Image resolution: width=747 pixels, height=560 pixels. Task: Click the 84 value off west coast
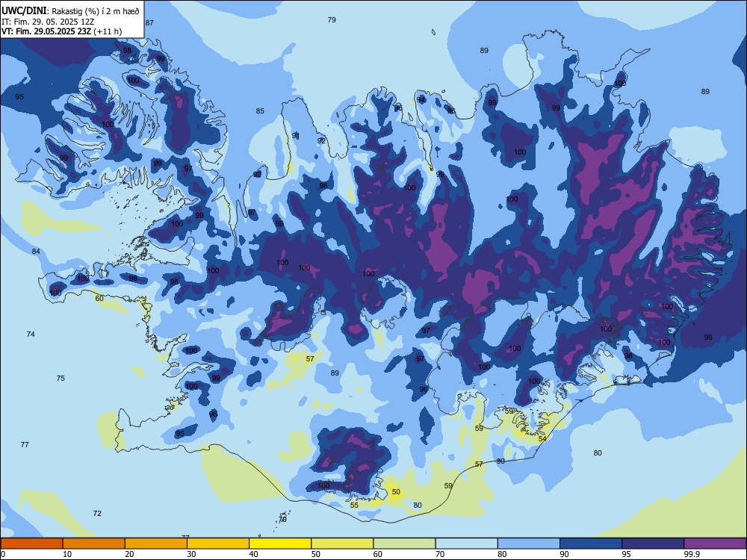click(x=36, y=252)
